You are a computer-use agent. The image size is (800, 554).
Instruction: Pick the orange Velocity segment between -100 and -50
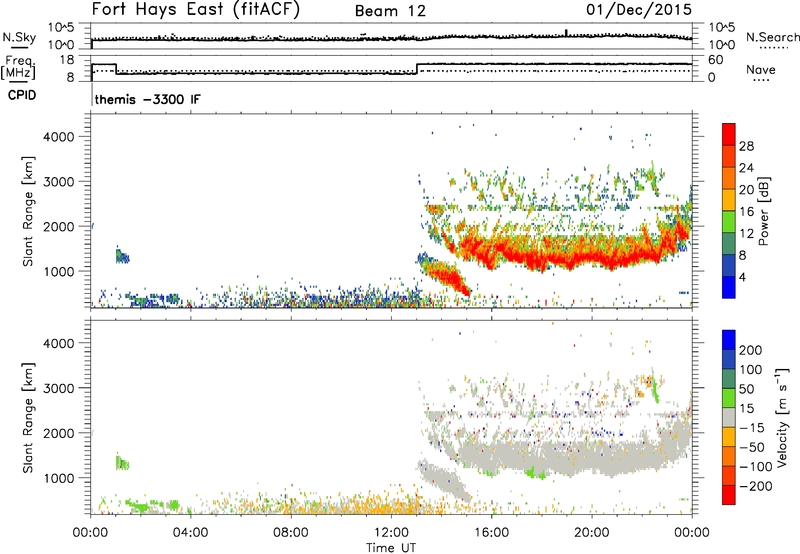tap(729, 456)
